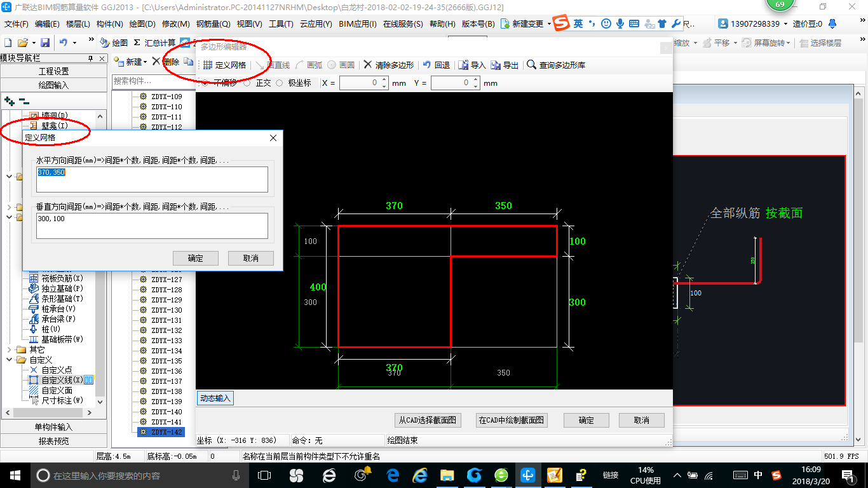This screenshot has width=868, height=488.
Task: Open the Windows Start button on the taskbar
Action: point(14,475)
